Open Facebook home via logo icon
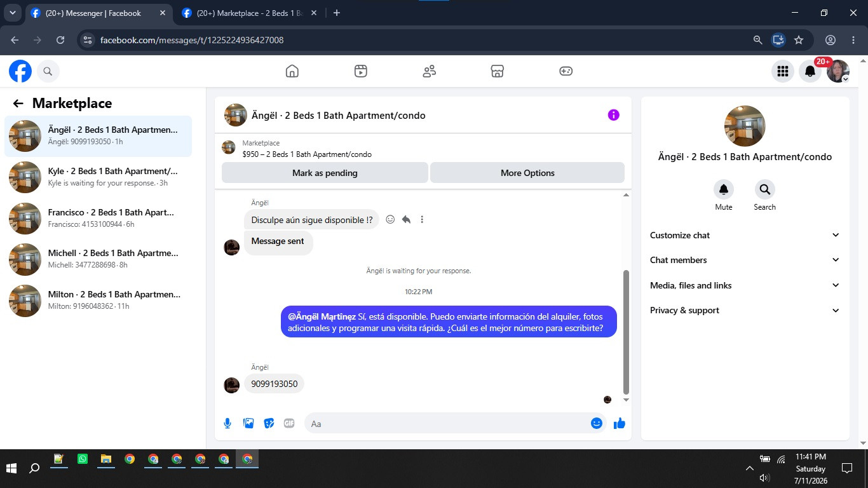Screen dimensions: 868x488 pos(20,71)
